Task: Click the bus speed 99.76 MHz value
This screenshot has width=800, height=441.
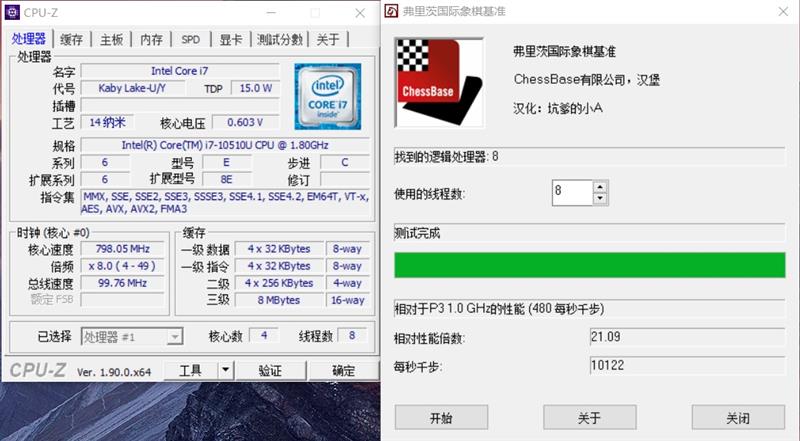Action: click(122, 283)
